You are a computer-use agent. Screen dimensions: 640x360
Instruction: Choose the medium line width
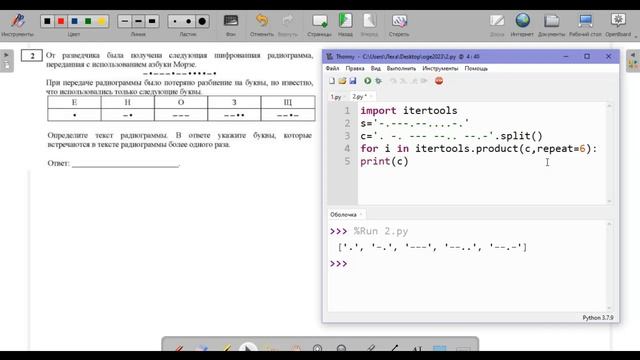[138, 21]
